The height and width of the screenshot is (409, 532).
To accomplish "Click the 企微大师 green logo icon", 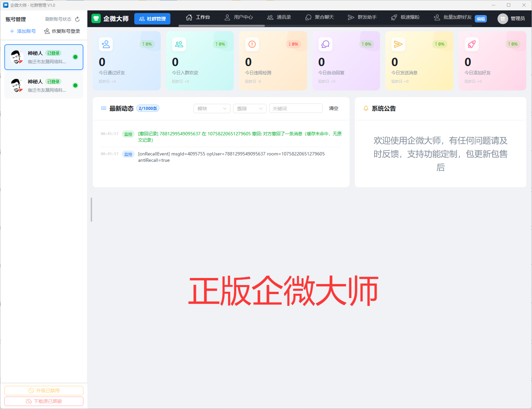I will click(x=96, y=18).
